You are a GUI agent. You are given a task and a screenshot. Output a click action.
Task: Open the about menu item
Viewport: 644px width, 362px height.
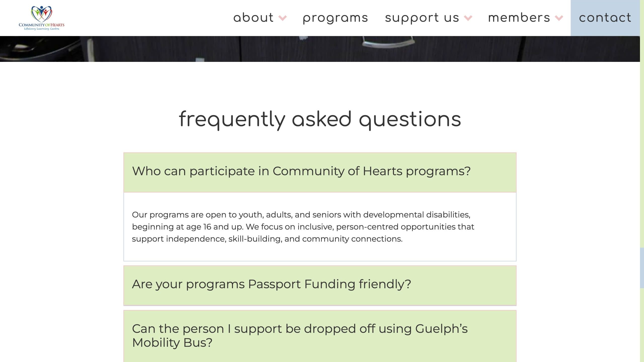point(253,18)
